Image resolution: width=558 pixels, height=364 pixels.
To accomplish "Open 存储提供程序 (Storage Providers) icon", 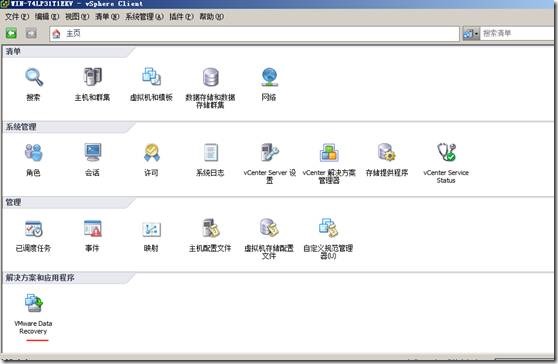I will pos(387,152).
